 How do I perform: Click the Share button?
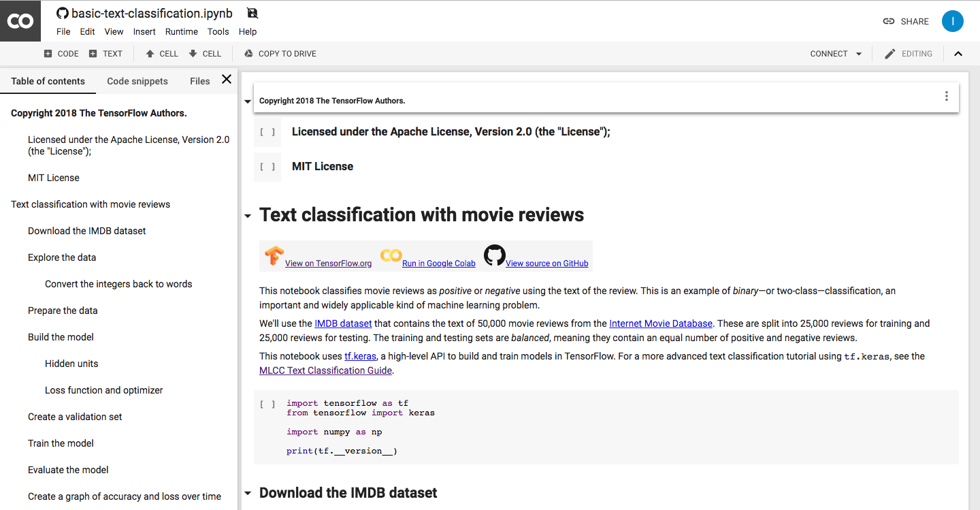coord(906,21)
